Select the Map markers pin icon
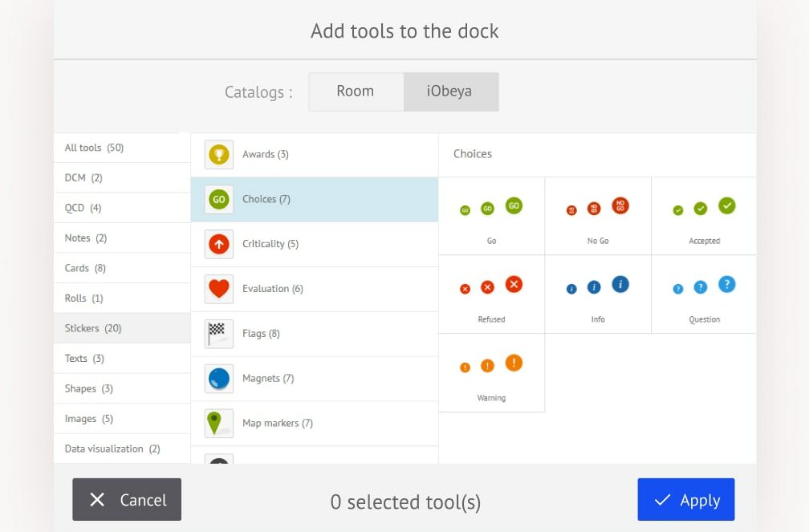 point(219,423)
